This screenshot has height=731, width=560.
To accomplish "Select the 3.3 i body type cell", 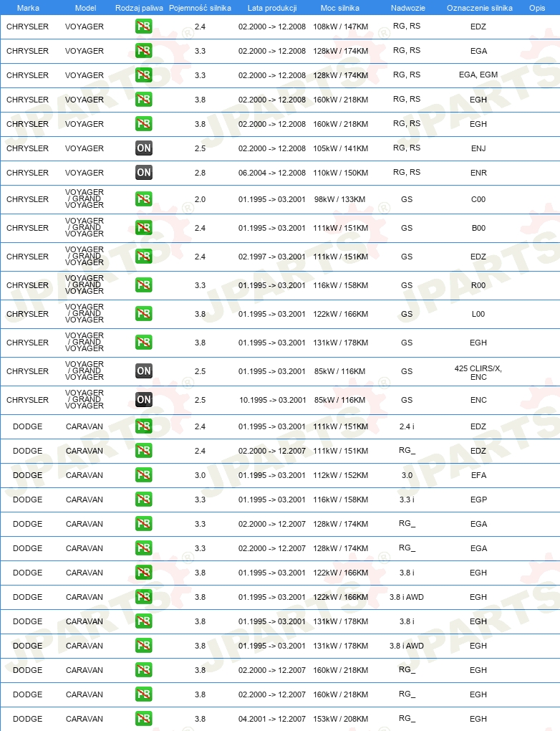I will (x=407, y=500).
